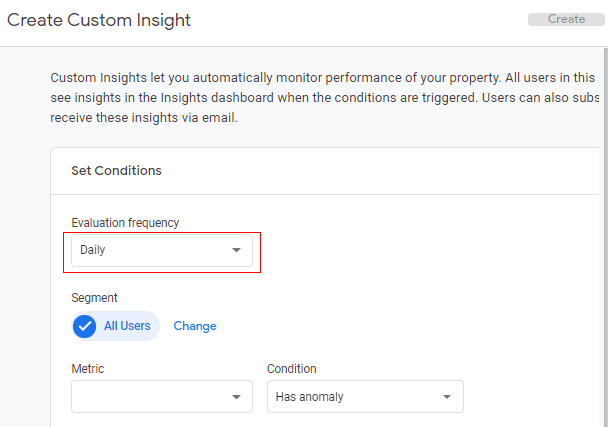Click the Metric dropdown arrow icon
This screenshot has width=608, height=427.
(x=236, y=397)
